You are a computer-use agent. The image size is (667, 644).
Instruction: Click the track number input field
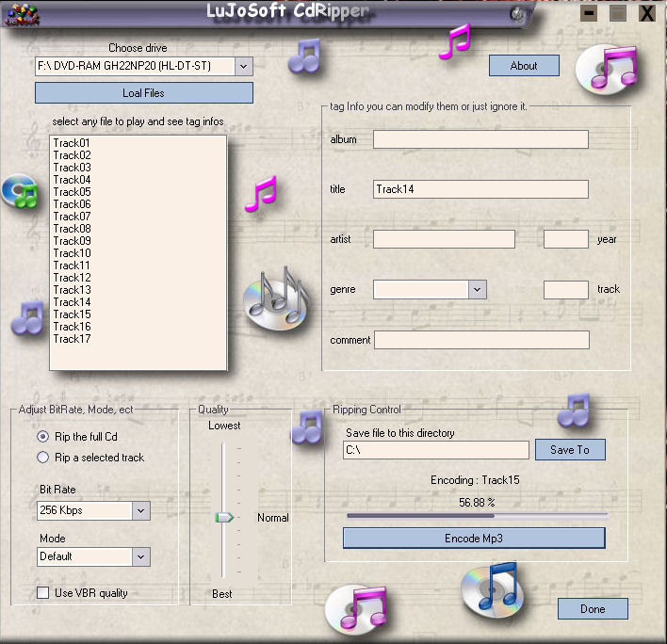(x=566, y=289)
